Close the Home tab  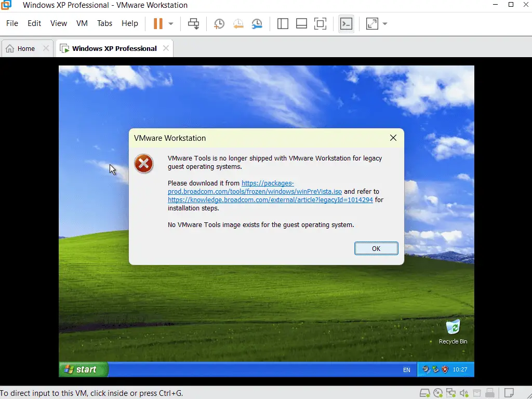coord(46,48)
